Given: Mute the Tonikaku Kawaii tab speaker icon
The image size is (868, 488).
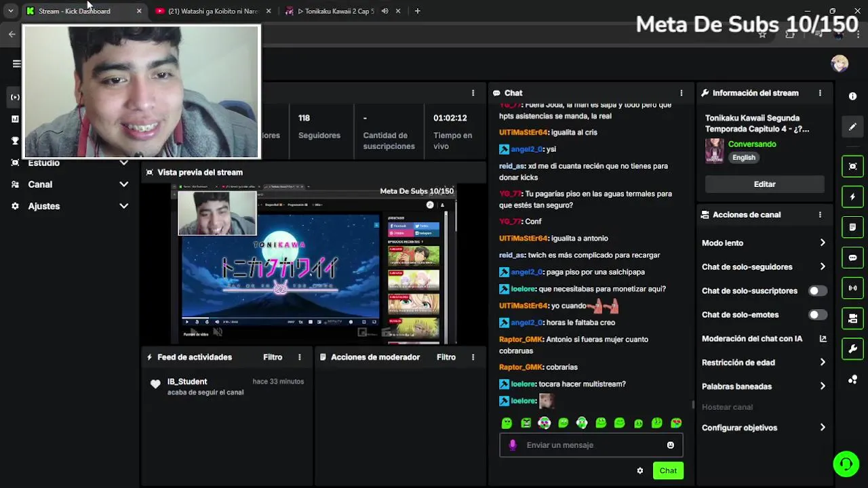Looking at the screenshot, I should (384, 11).
